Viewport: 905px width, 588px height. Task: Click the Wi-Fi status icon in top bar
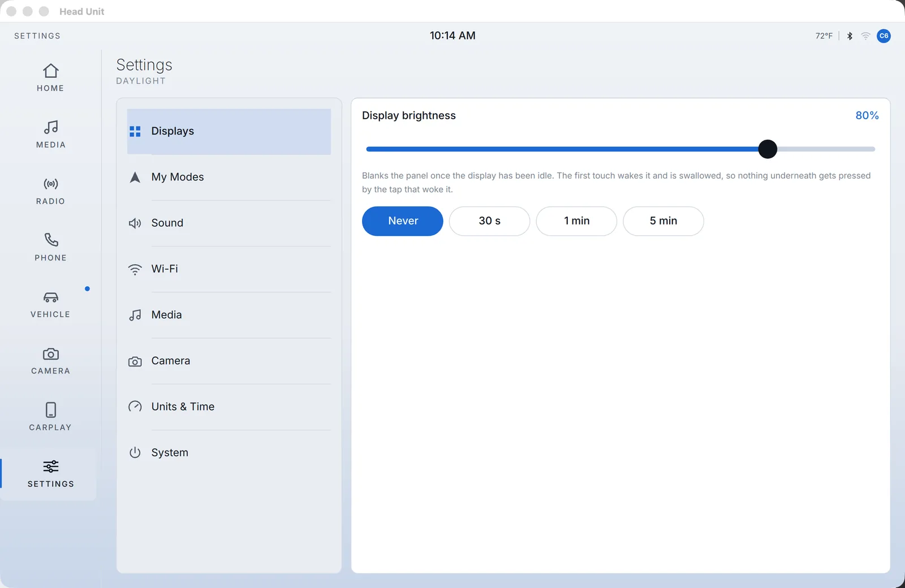click(x=865, y=36)
